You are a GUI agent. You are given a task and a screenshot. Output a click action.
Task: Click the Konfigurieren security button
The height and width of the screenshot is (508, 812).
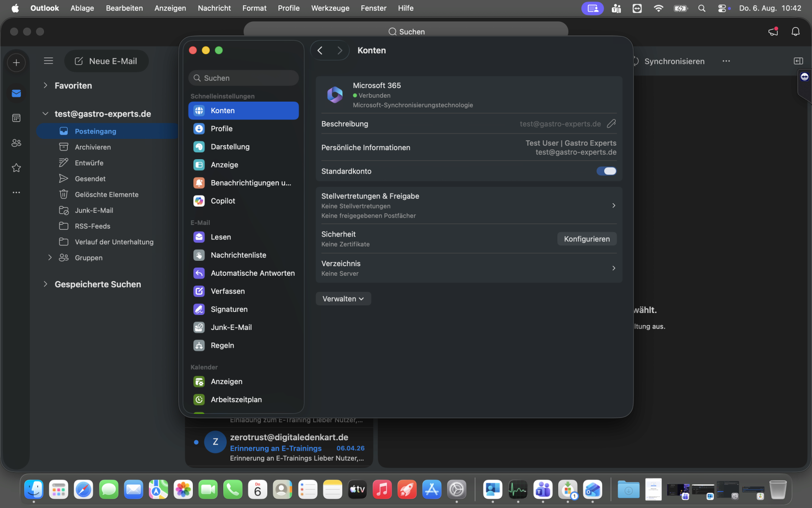(x=587, y=239)
